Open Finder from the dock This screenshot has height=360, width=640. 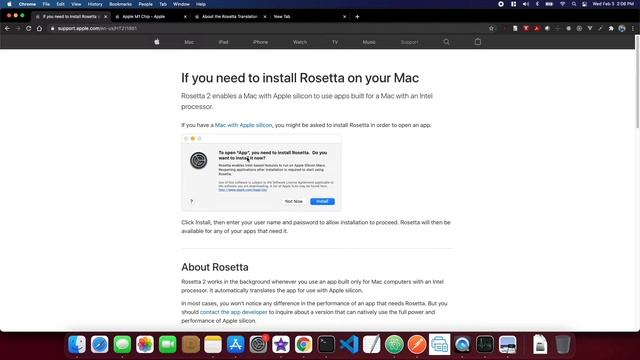tap(77, 344)
